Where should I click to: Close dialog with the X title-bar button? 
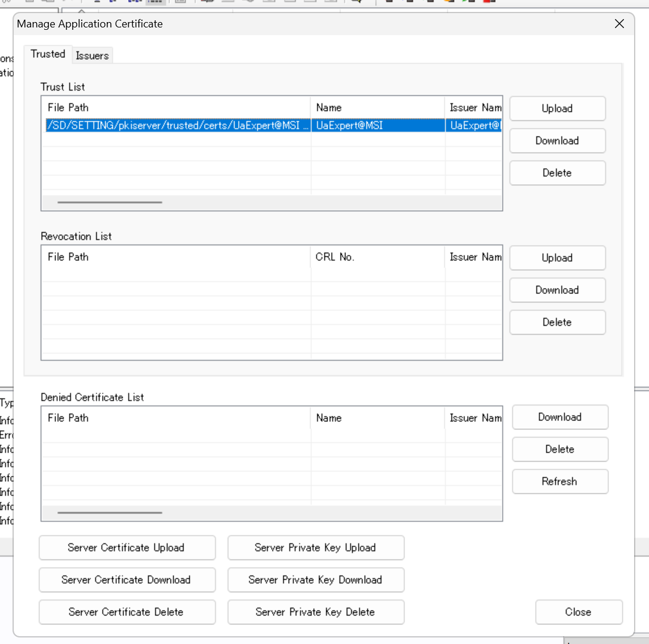coord(619,24)
